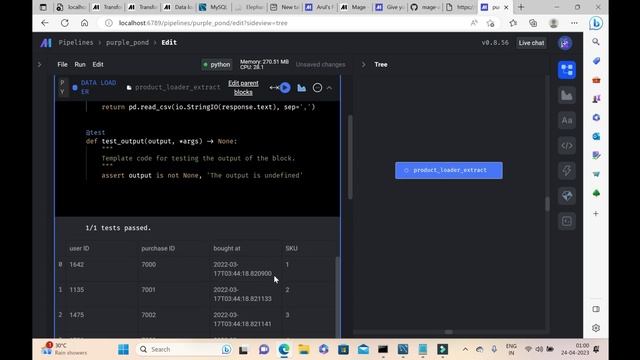This screenshot has height=360, width=640.
Task: Open the File menu
Action: click(x=62, y=64)
